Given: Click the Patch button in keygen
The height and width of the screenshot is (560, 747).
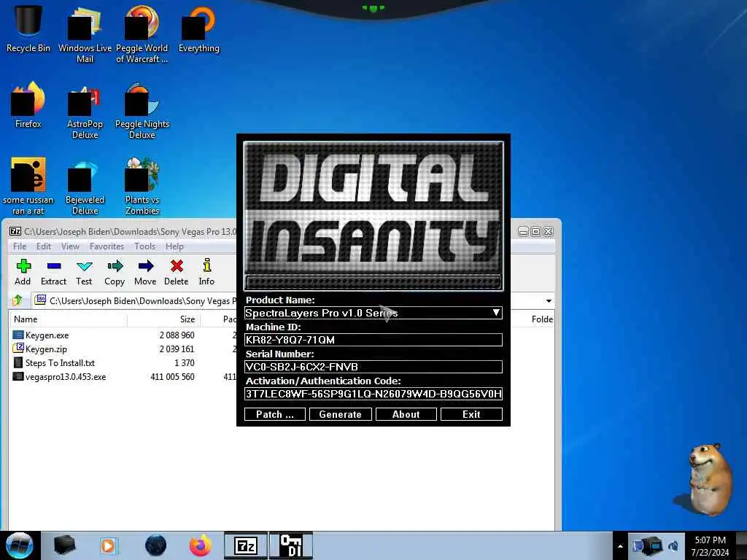Looking at the screenshot, I should 275,414.
